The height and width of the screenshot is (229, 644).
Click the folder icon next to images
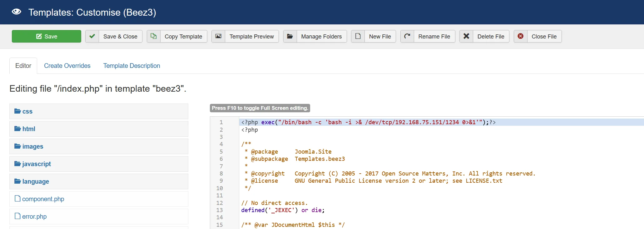tap(17, 146)
